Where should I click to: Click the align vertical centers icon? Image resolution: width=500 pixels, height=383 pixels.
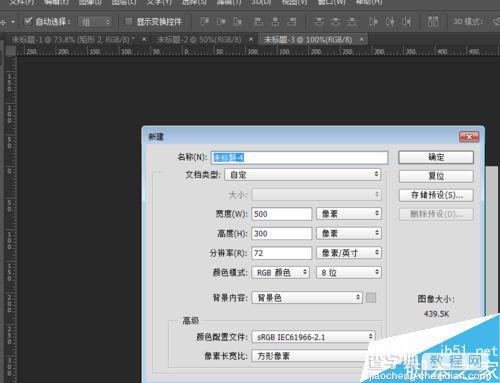tap(221, 22)
